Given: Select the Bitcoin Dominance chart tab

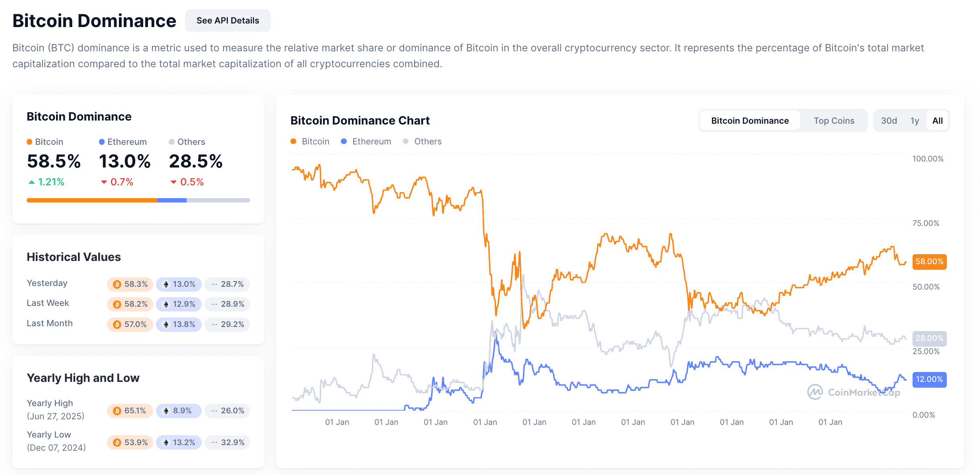Looking at the screenshot, I should 750,121.
